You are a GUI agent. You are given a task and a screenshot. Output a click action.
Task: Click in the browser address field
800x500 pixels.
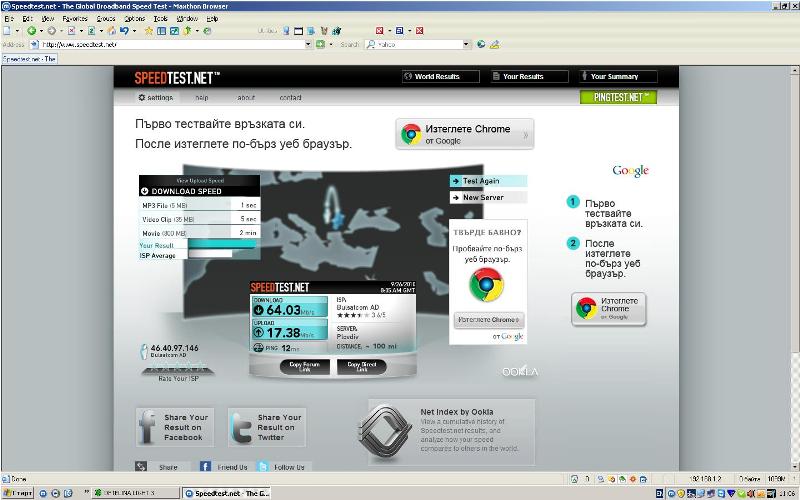170,44
